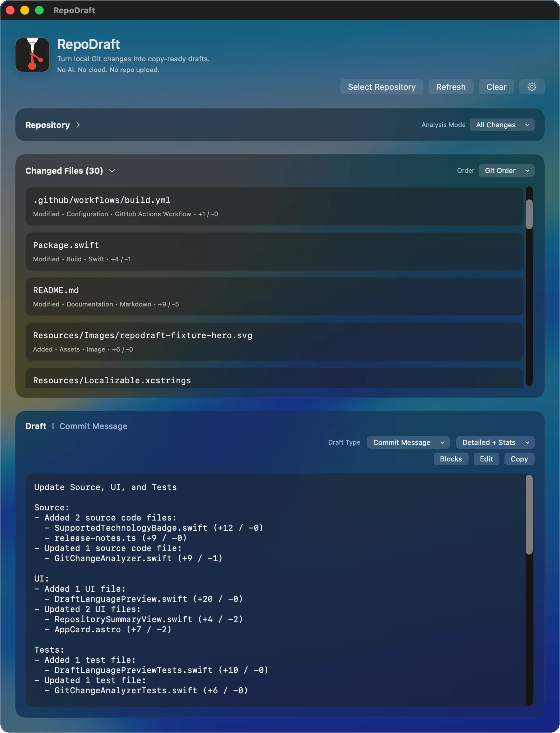Click the changed files list scrollbar thumb

coord(529,214)
